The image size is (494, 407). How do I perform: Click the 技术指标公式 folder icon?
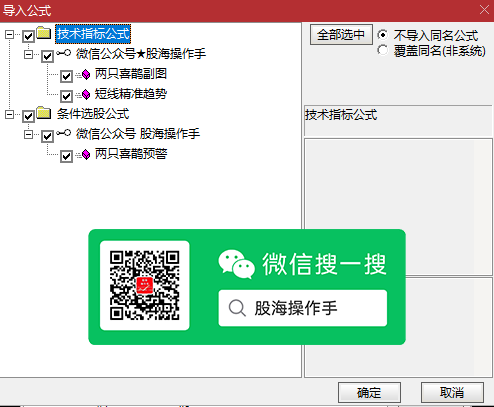coord(43,33)
